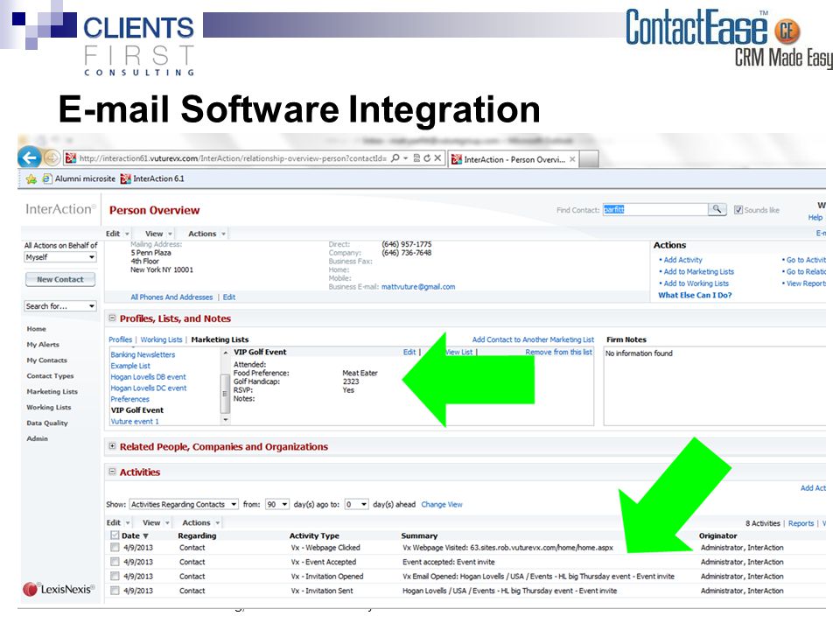This screenshot has width=840, height=630.
Task: Open the 90 days ago dropdown
Action: coord(277,504)
